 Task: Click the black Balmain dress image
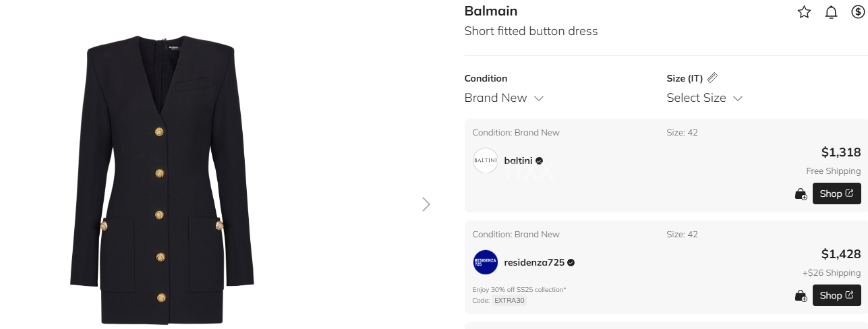[x=162, y=179]
